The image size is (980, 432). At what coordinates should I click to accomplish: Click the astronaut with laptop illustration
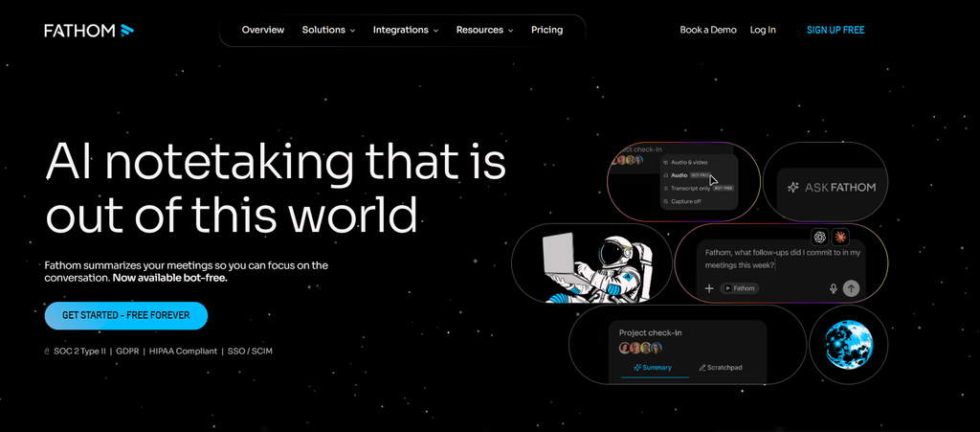click(591, 267)
